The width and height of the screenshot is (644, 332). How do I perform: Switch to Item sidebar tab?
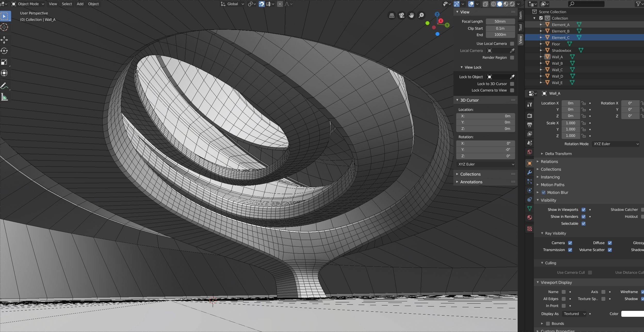point(520,15)
